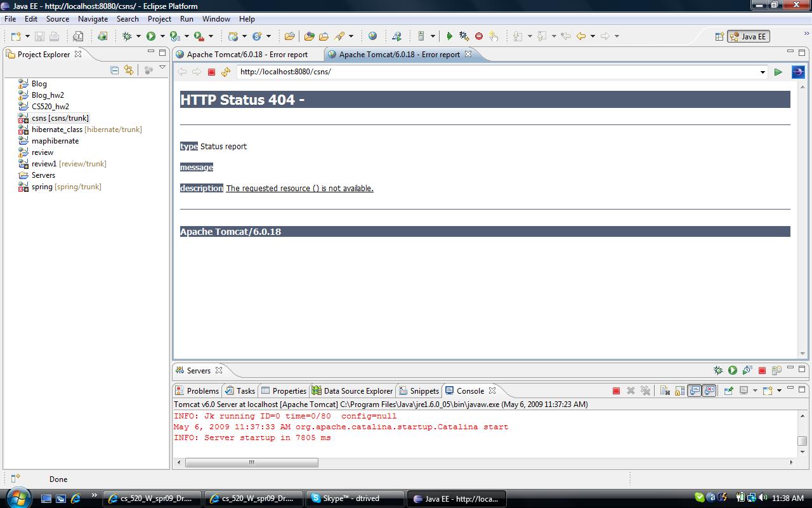
Task: Open the Navigate menu
Action: tap(93, 19)
